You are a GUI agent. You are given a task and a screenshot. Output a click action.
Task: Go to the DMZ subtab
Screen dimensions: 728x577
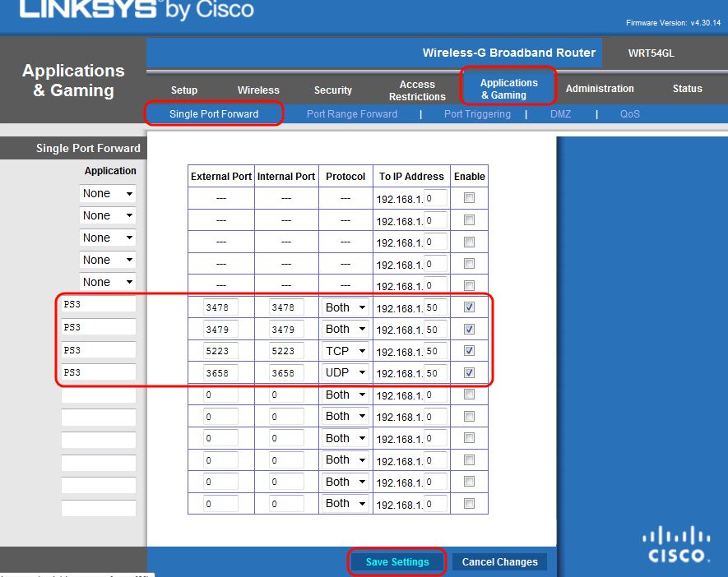560,114
